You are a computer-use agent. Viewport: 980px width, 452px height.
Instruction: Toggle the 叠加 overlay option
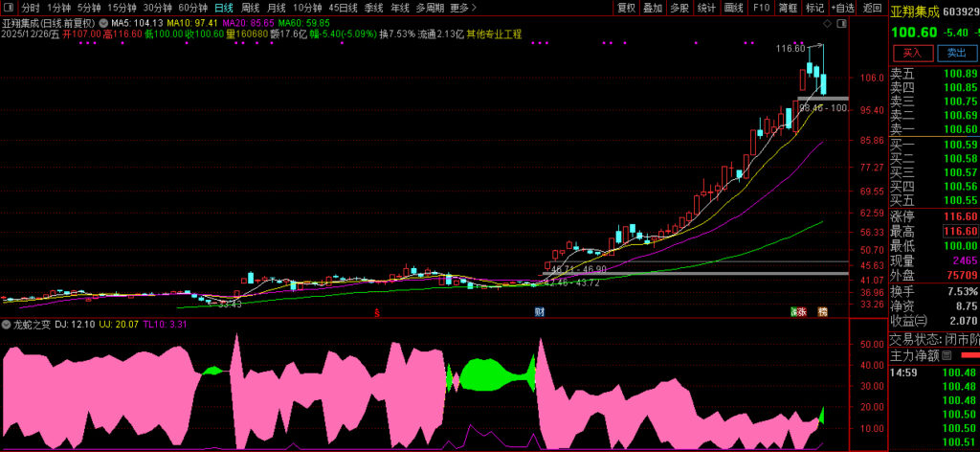point(653,8)
